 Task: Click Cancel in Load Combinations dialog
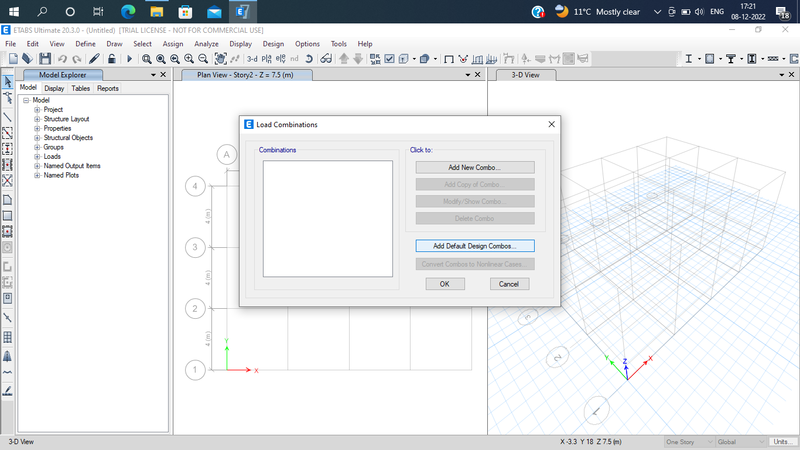(509, 284)
